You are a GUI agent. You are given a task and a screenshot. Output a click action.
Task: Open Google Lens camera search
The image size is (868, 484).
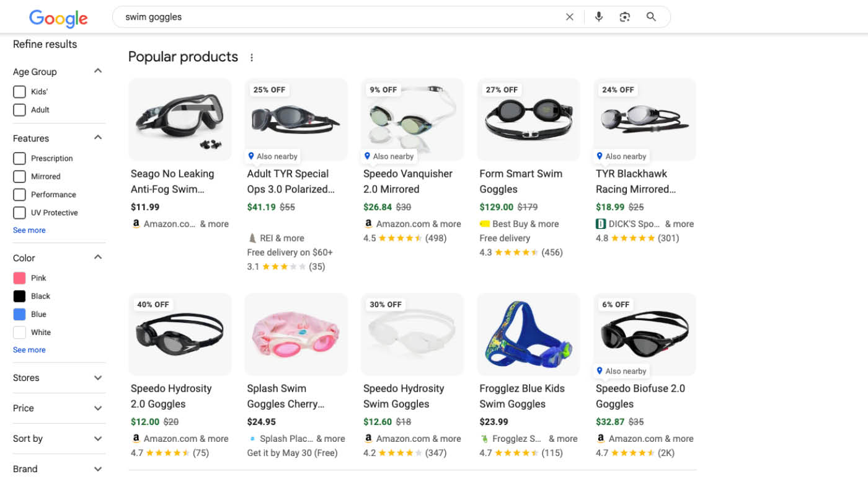pyautogui.click(x=625, y=17)
